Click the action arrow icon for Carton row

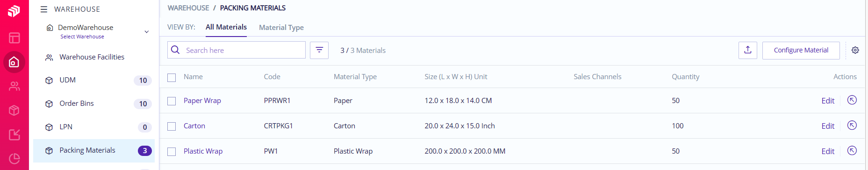(852, 125)
